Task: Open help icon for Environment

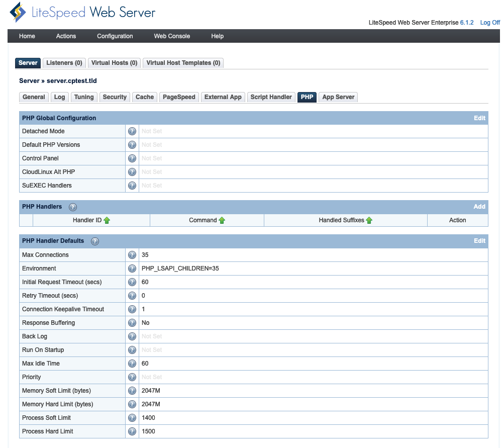Action: point(132,268)
